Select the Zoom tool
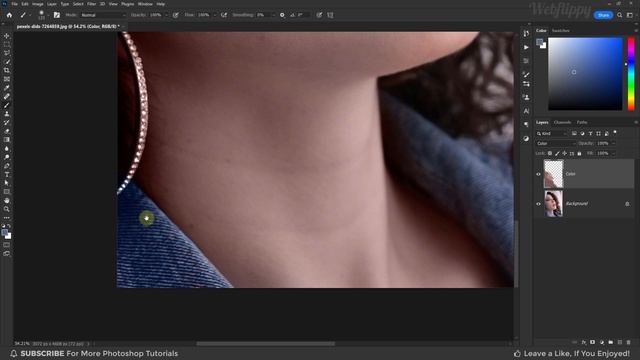Viewport: 640px width, 360px height. click(x=7, y=209)
